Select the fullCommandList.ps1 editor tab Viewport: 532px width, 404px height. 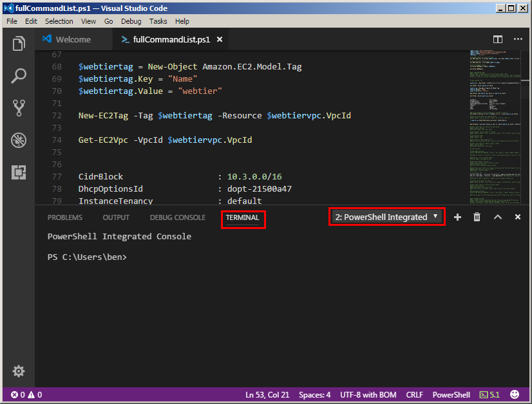(171, 39)
